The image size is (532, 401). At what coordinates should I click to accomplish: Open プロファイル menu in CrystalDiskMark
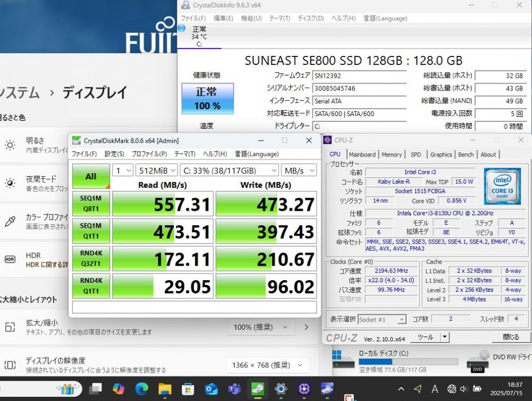click(149, 154)
